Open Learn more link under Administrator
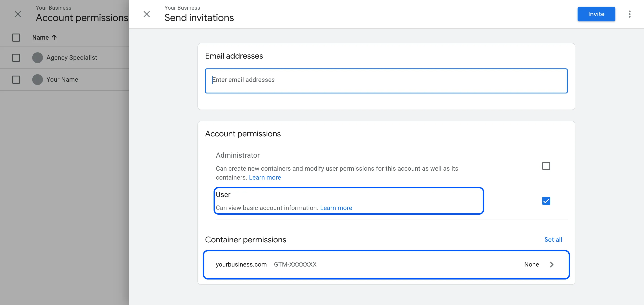Image resolution: width=644 pixels, height=305 pixels. 265,178
